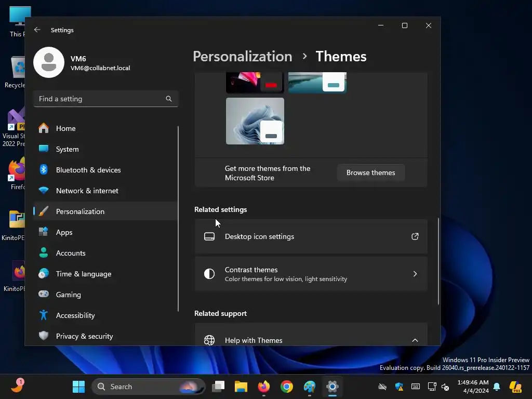Click the Settings gear in the taskbar
This screenshot has height=399, width=532.
[332, 387]
